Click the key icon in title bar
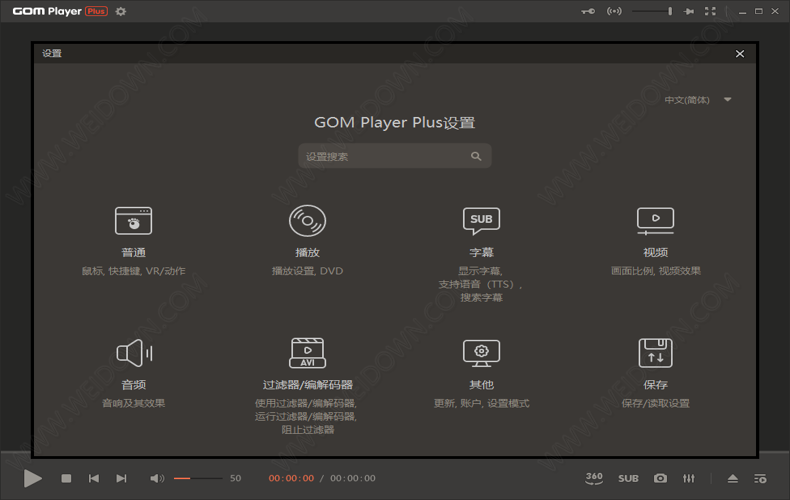Screen dimensions: 790x500 [587, 11]
